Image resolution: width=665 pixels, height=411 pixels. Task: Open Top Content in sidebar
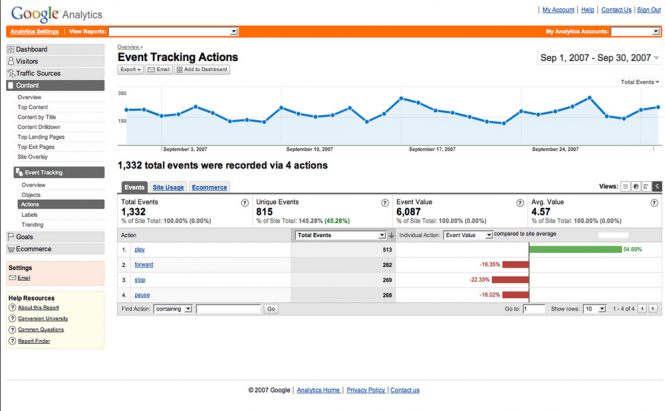tap(33, 107)
